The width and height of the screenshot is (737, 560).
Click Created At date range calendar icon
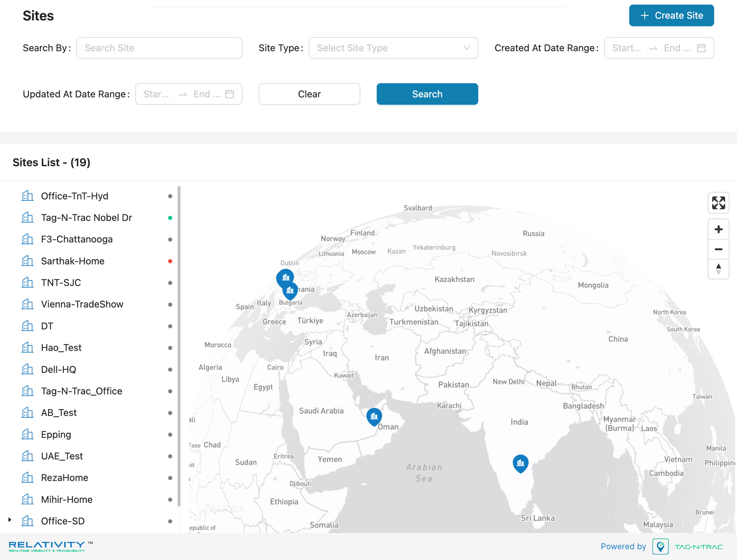701,48
